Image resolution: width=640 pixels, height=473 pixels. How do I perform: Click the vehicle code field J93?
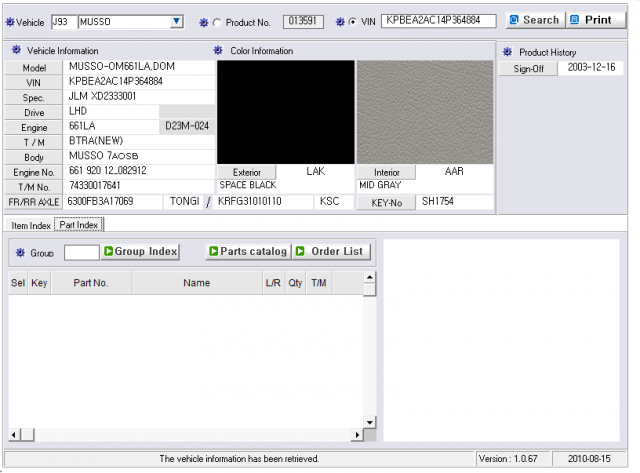pos(64,22)
